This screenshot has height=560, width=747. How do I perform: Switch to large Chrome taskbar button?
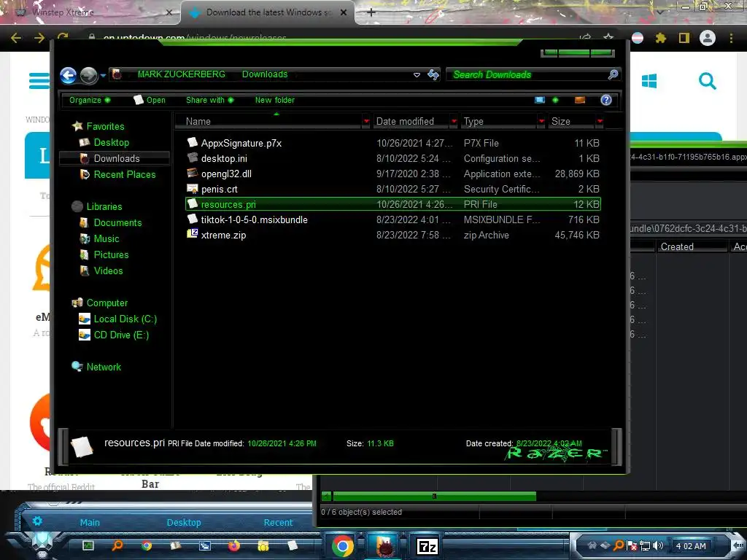click(x=343, y=545)
